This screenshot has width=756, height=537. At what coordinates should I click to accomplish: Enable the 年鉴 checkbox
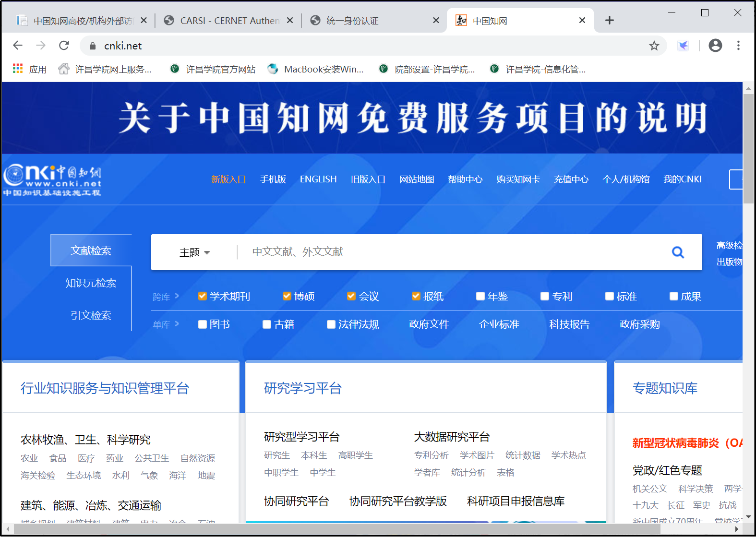[x=480, y=296]
